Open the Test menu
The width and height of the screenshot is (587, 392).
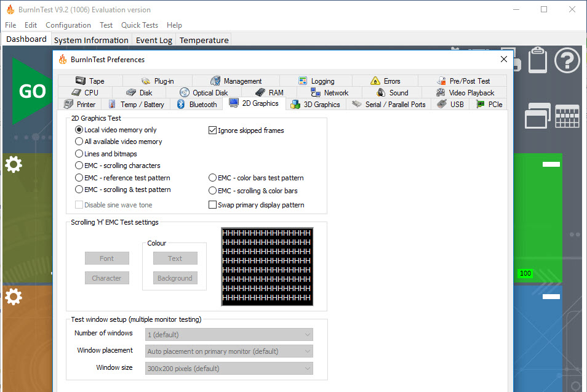pos(106,25)
